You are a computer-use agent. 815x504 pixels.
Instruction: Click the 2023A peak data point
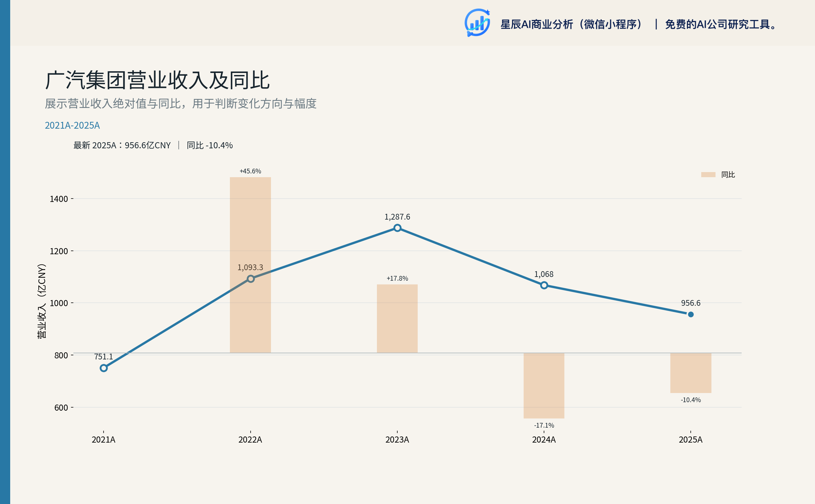[x=397, y=228]
